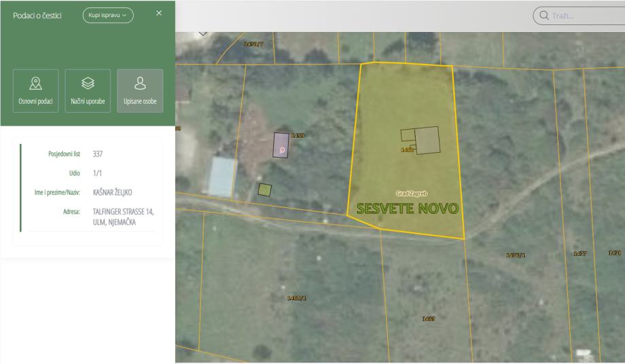Open the Osnovni podaci tab
This screenshot has height=364, width=625.
tap(35, 91)
